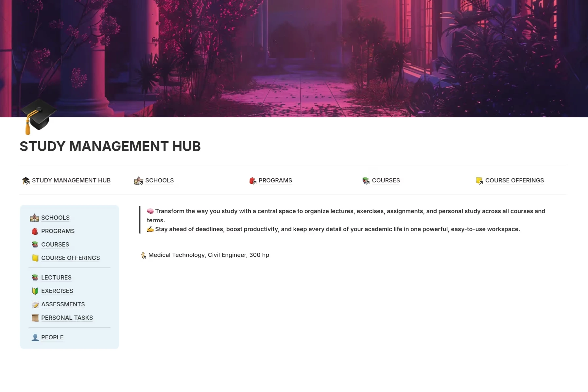Click the stacked books Courses sidebar icon
Screen dimensions: 588x392
tap(35, 245)
